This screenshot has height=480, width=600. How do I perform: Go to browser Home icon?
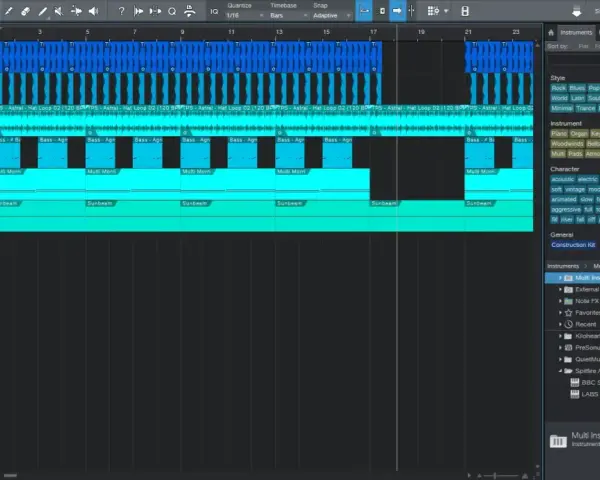pyautogui.click(x=551, y=33)
